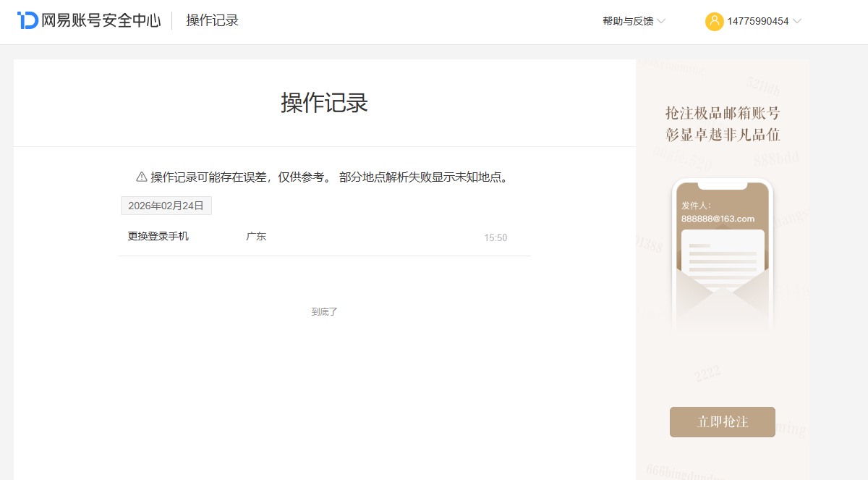Image resolution: width=868 pixels, height=480 pixels.
Task: Open account menu for 14775990454
Action: point(758,21)
